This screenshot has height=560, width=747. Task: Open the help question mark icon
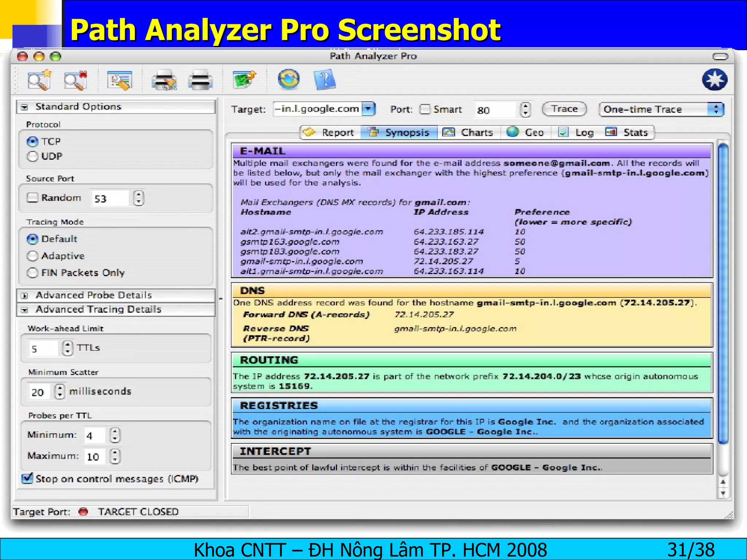click(x=324, y=79)
